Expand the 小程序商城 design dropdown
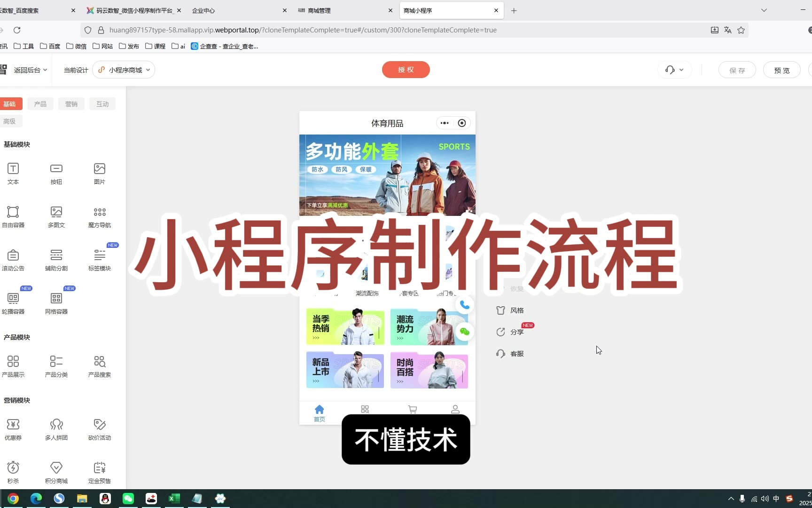The height and width of the screenshot is (508, 812). pos(124,70)
